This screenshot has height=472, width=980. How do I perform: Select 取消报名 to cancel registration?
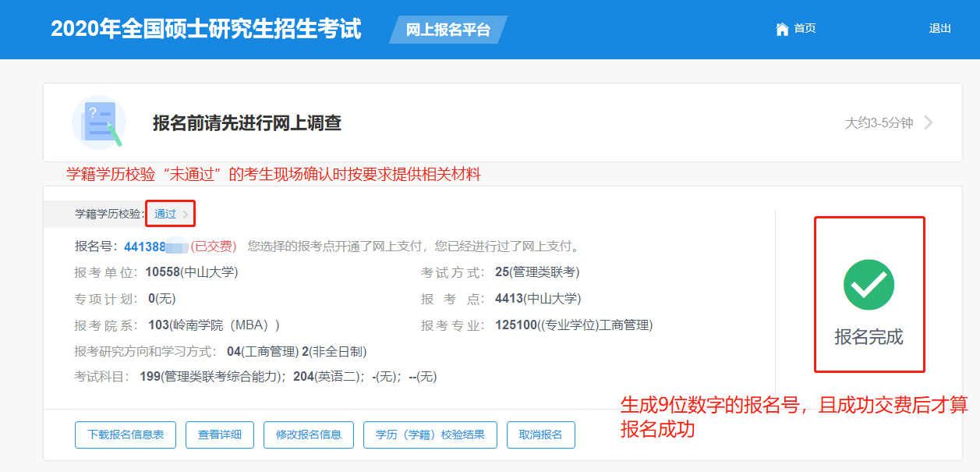540,435
